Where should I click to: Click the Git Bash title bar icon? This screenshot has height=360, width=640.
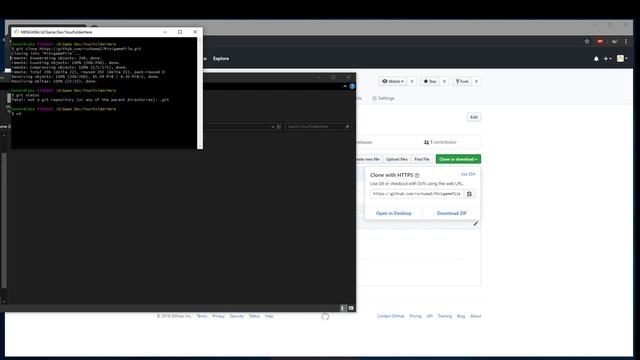pos(16,31)
